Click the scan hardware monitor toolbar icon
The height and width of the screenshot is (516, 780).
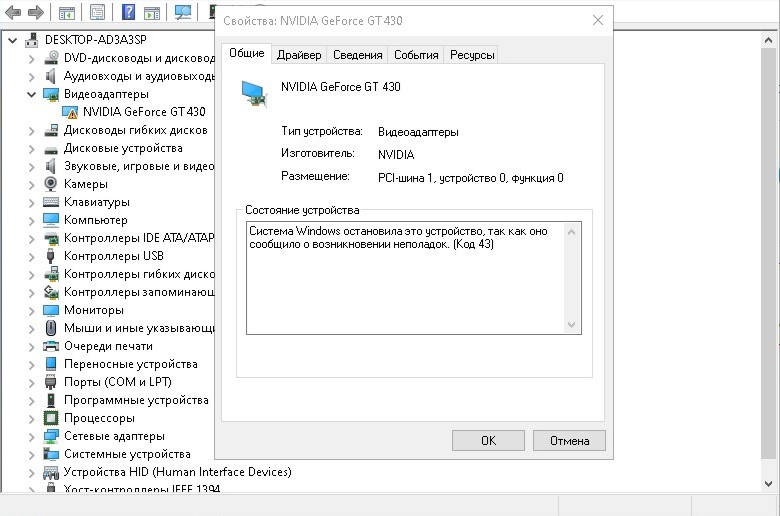click(x=183, y=11)
